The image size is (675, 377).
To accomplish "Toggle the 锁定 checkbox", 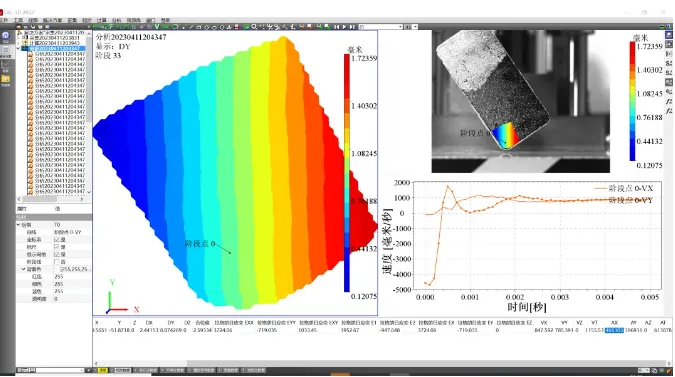I will (x=56, y=247).
